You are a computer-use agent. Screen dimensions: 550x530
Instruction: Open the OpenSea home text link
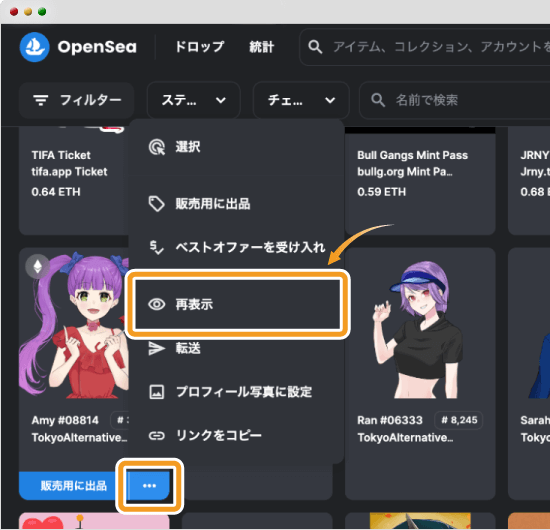[97, 47]
